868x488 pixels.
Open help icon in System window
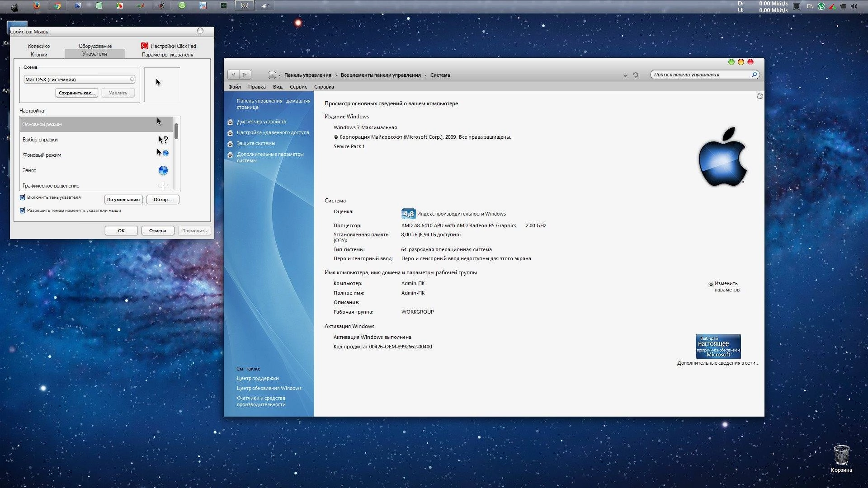(x=759, y=96)
